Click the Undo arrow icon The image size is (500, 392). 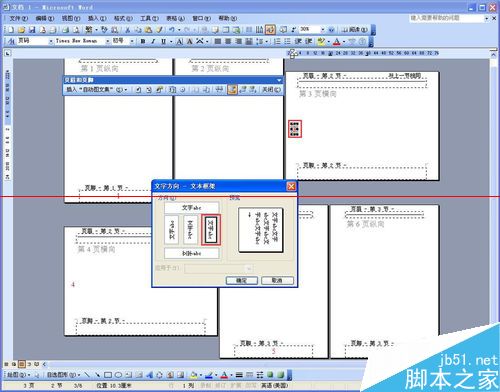point(171,30)
